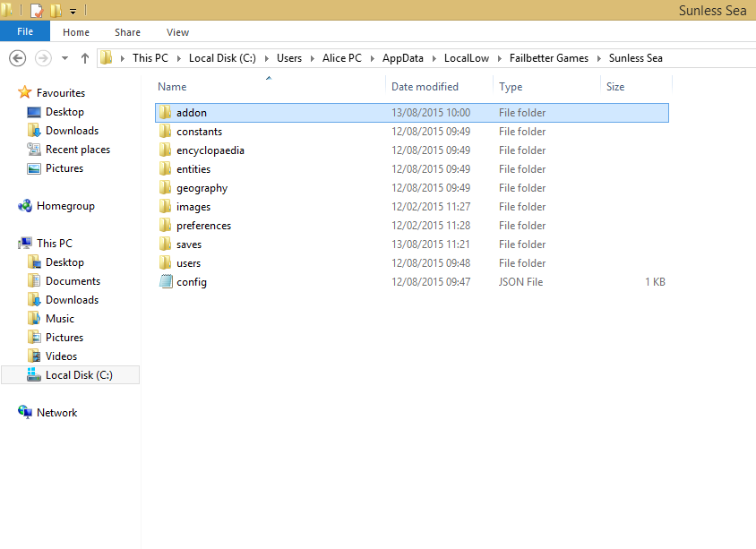The image size is (756, 549).
Task: Click the address bar folder icon
Action: 107,58
